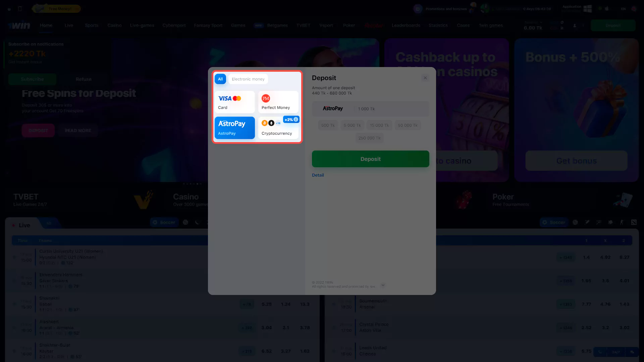Click Refuse notifications button
Image resolution: width=644 pixels, height=362 pixels.
pos(84,79)
